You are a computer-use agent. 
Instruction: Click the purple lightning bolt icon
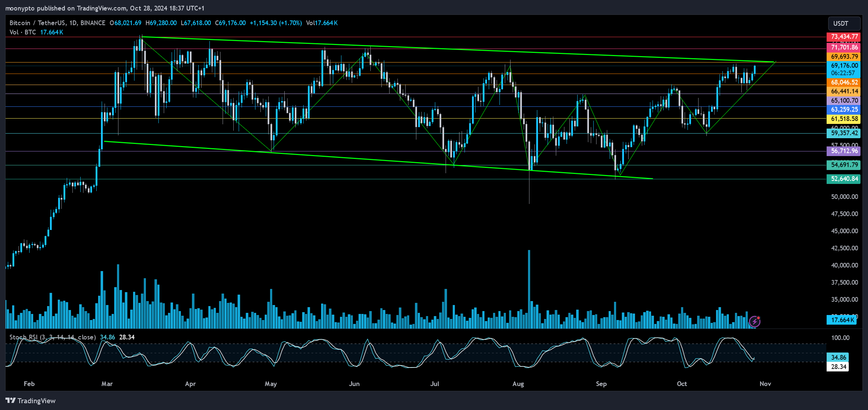point(755,321)
